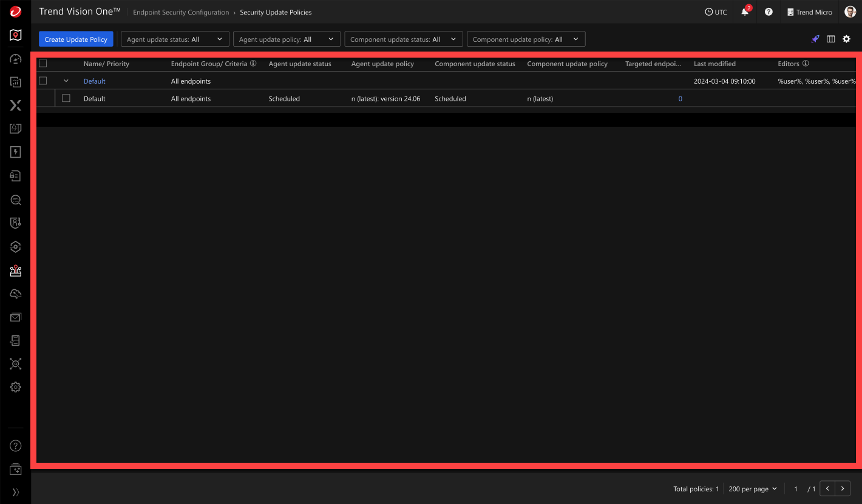Click the user avatar in top right
The height and width of the screenshot is (504, 862).
(x=850, y=12)
